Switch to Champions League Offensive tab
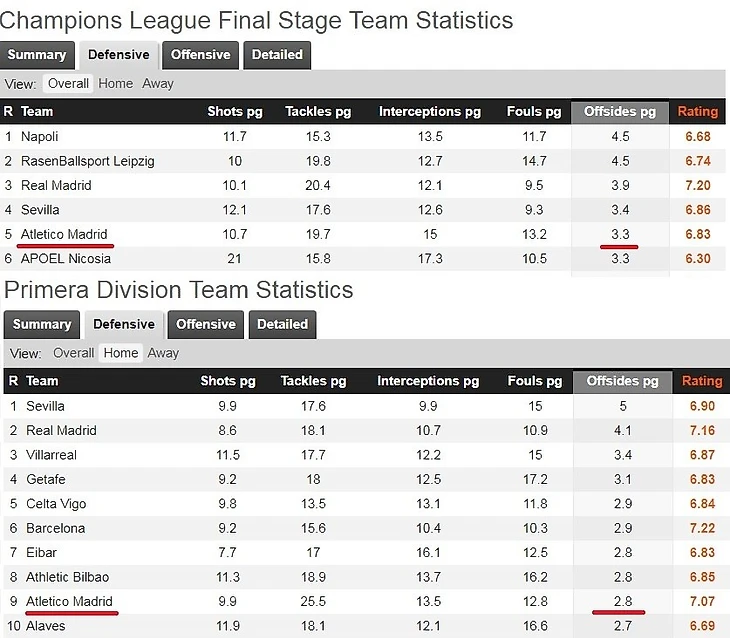Screen dimensions: 730x638 (201, 55)
